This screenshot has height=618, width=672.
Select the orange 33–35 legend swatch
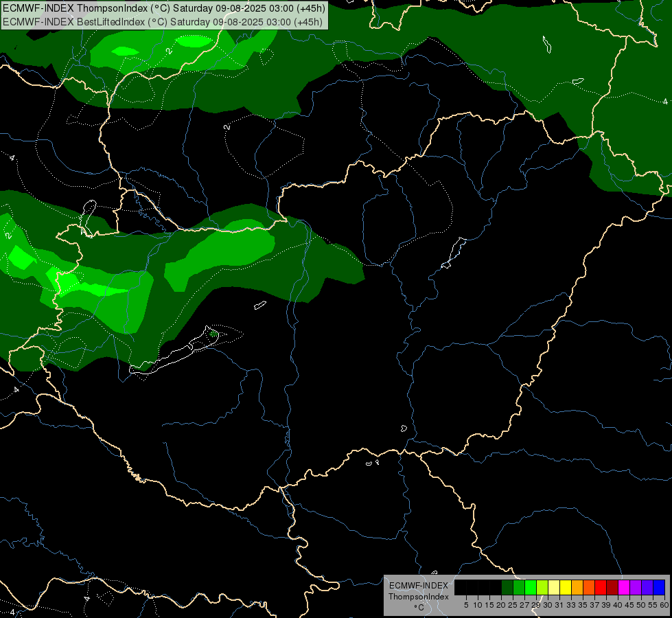[577, 587]
